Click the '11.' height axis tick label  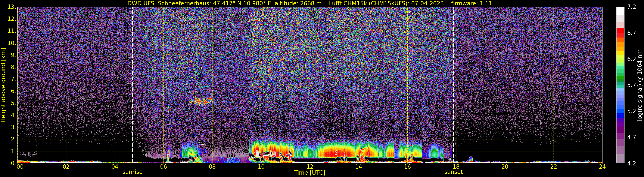point(12,31)
